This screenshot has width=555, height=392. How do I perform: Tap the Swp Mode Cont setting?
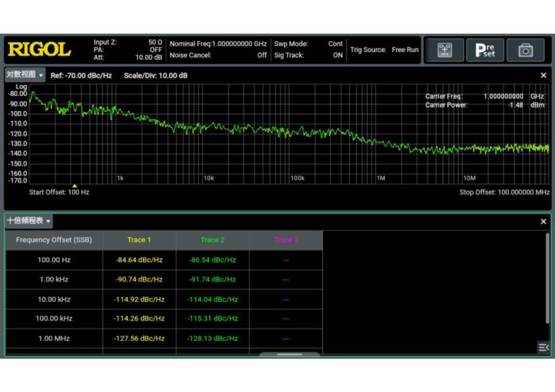click(x=309, y=44)
